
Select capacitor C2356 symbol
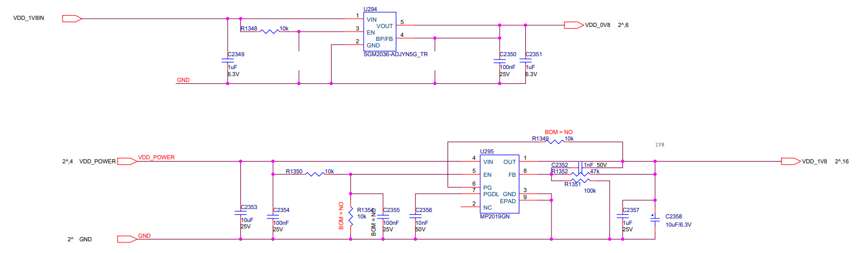415,214
